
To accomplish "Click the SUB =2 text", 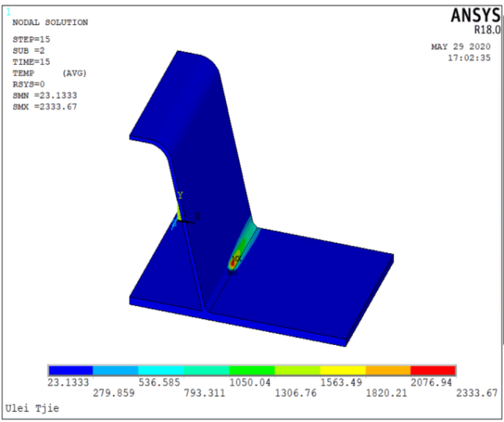I will 29,51.
